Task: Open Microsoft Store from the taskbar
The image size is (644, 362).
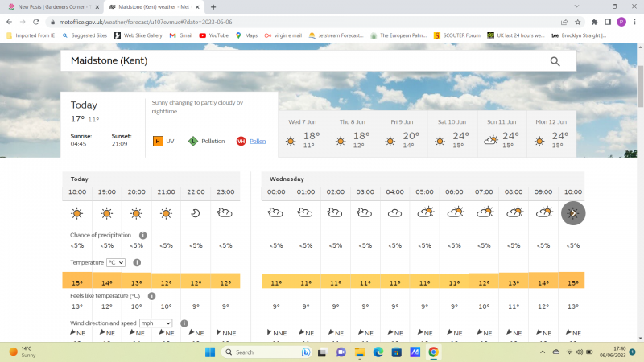Action: click(396, 352)
